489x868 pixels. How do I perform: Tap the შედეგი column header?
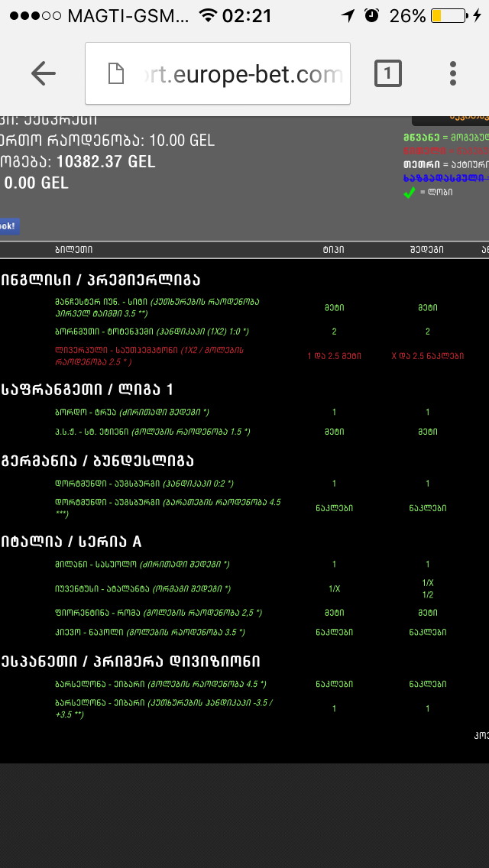pyautogui.click(x=427, y=249)
